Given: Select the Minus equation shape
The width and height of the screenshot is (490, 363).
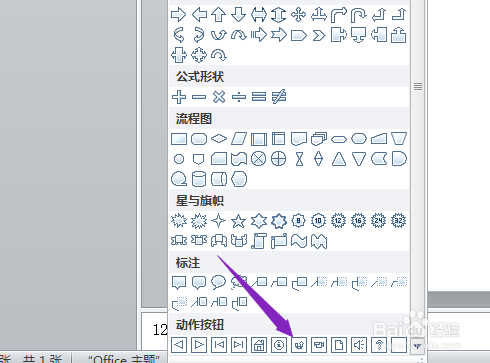Looking at the screenshot, I should click(x=199, y=97).
